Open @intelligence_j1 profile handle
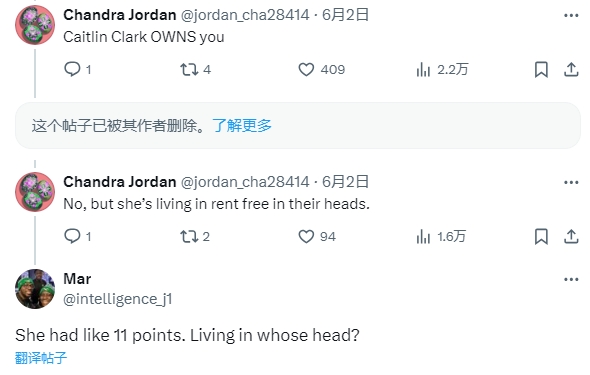The image size is (590, 375). coord(118,299)
